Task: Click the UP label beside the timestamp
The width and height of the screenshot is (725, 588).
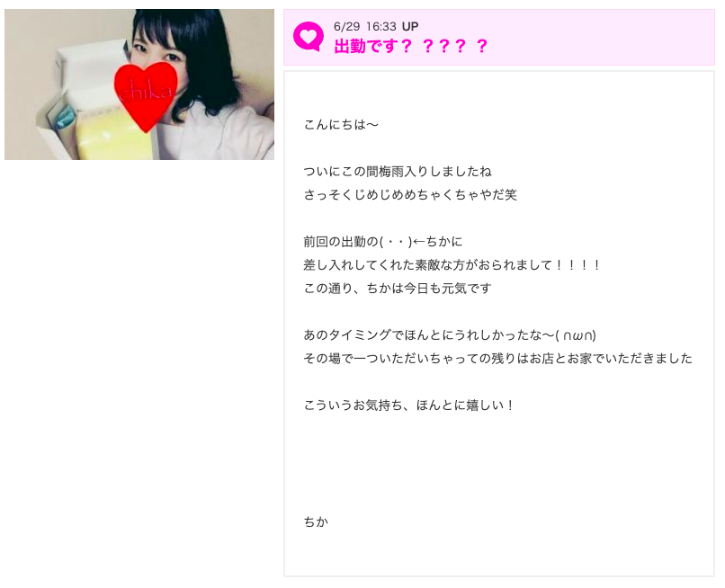Action: click(x=410, y=26)
